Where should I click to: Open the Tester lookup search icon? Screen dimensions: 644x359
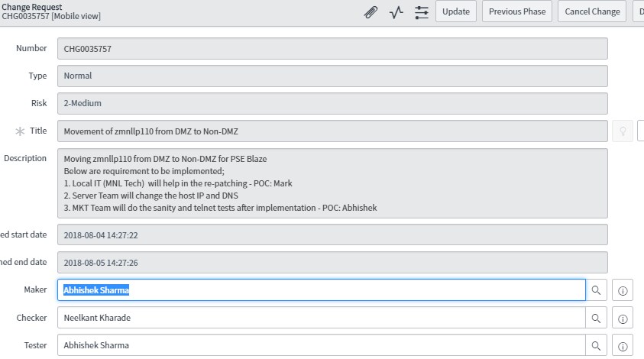(596, 345)
